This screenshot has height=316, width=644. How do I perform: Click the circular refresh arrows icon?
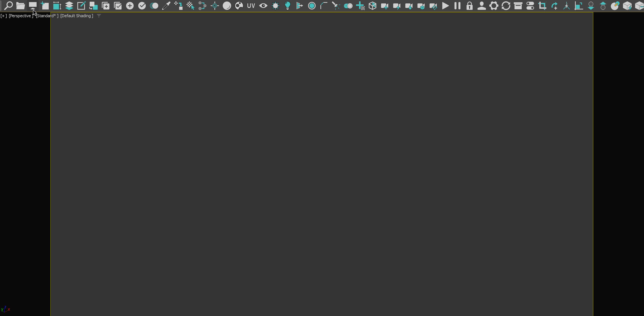[x=506, y=5]
